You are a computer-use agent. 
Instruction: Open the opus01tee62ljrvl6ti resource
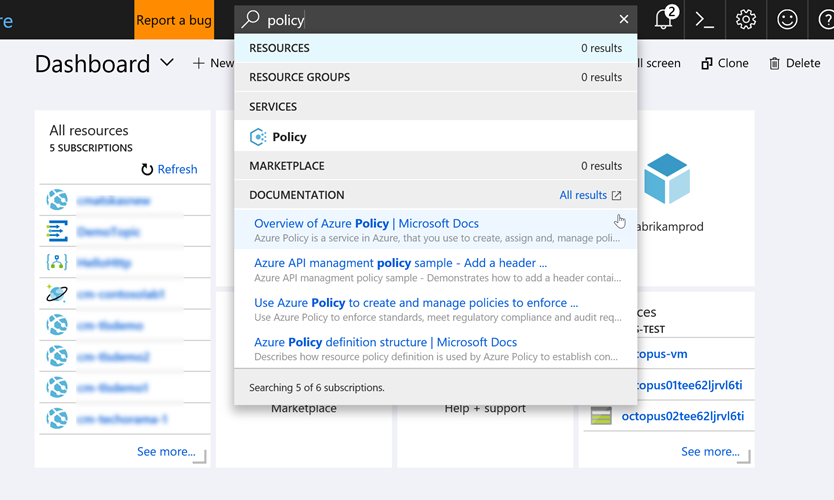[x=690, y=385]
